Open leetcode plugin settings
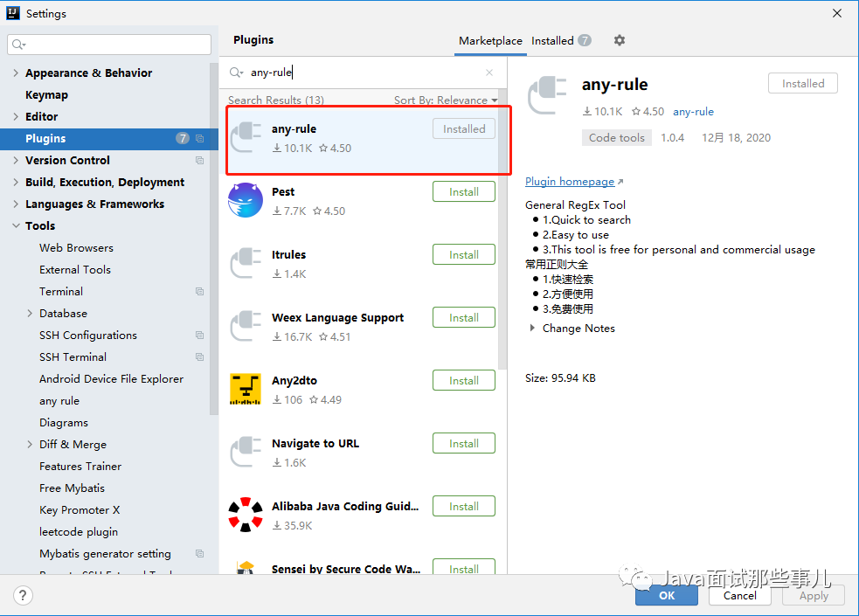This screenshot has height=616, width=859. (x=79, y=531)
